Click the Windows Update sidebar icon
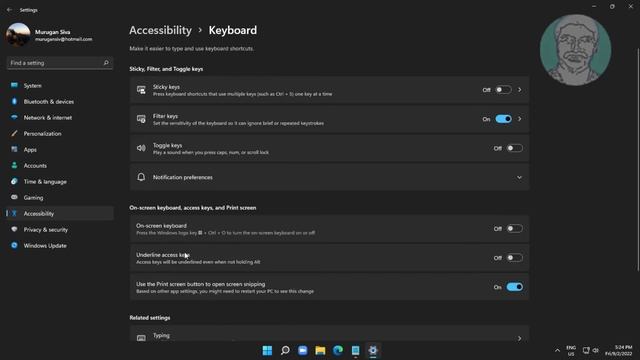640x360 pixels. (x=14, y=245)
